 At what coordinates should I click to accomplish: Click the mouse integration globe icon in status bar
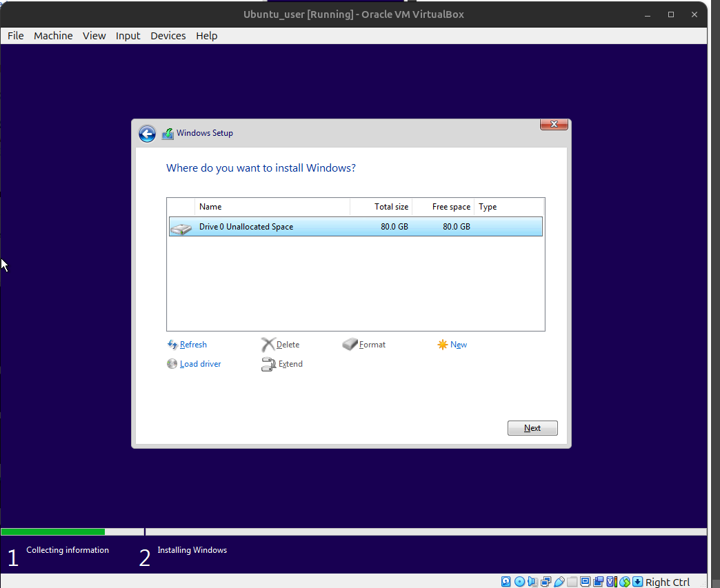625,582
